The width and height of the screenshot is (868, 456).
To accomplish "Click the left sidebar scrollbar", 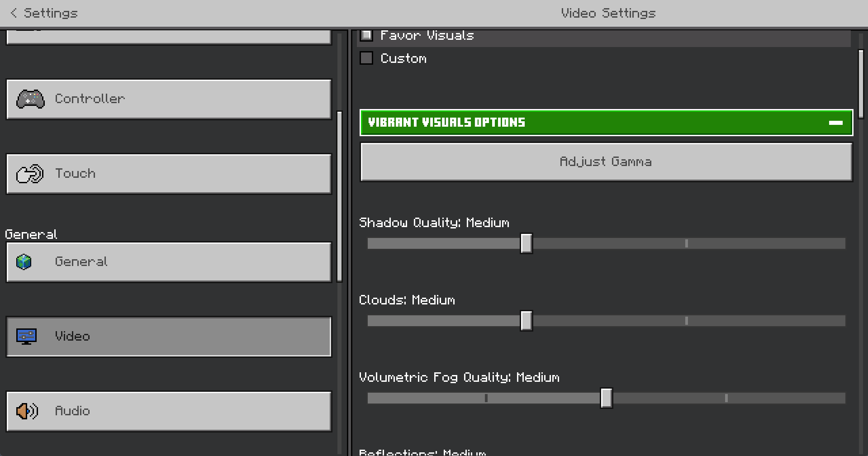I will pos(339,196).
